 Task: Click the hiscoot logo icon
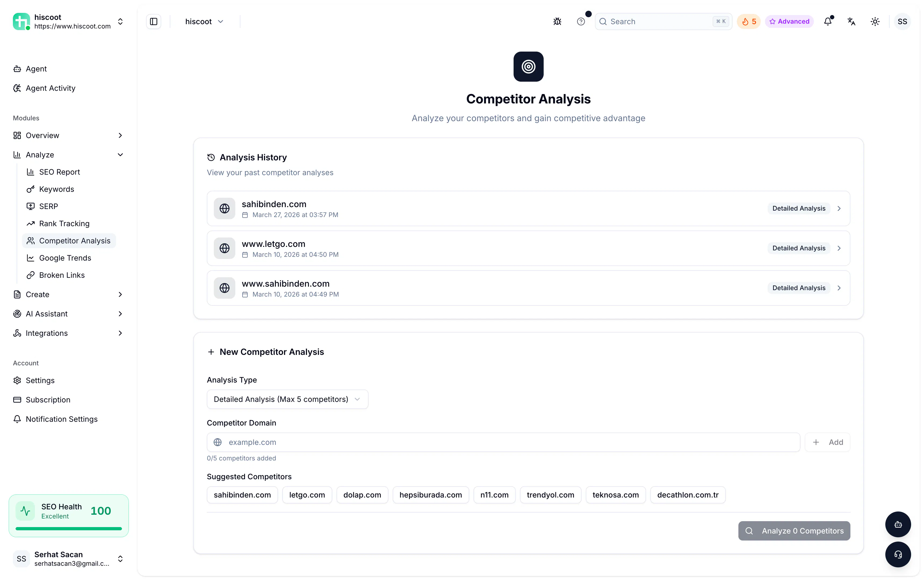point(21,21)
